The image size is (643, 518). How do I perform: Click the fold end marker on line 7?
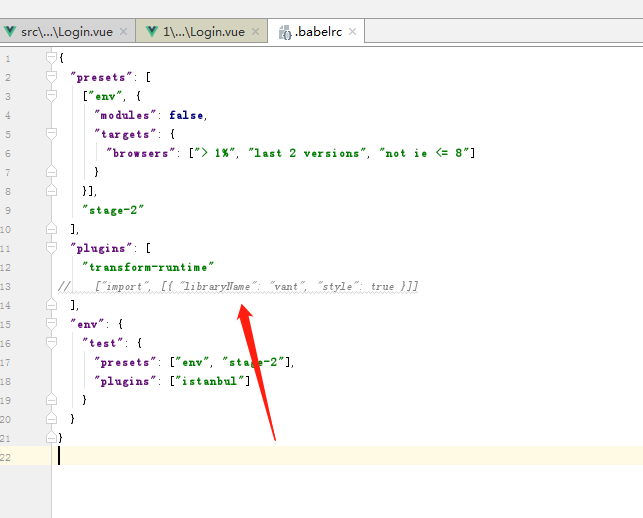point(51,171)
